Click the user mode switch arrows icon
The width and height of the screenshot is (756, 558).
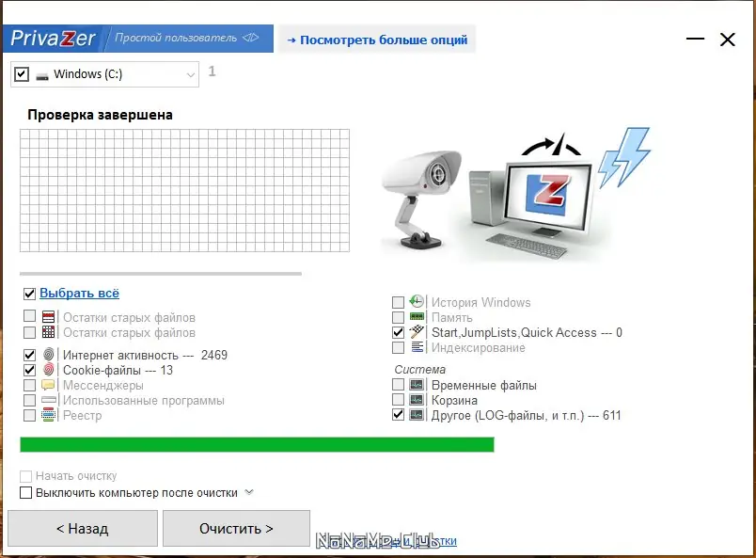click(x=251, y=38)
